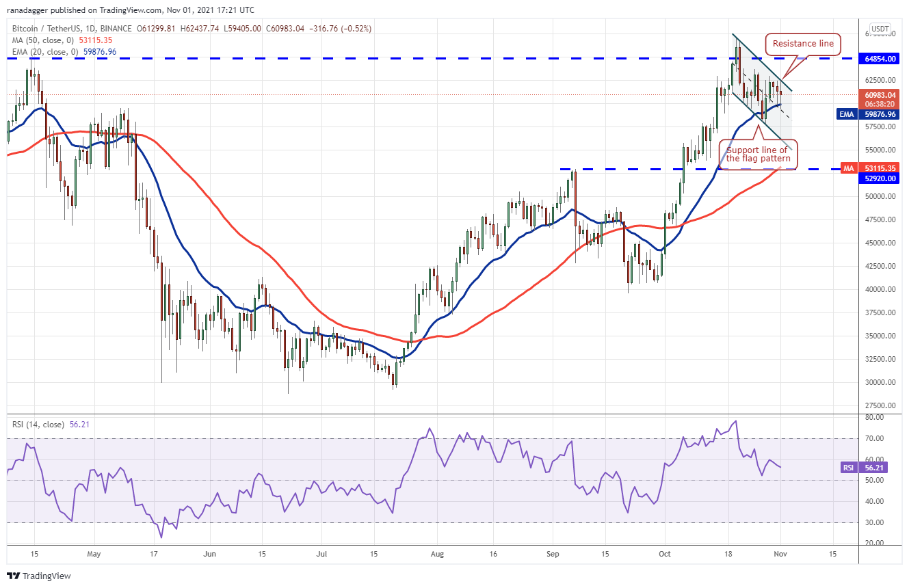The image size is (909, 588).
Task: Click the 40.00 RSI scale label
Action: 873,501
